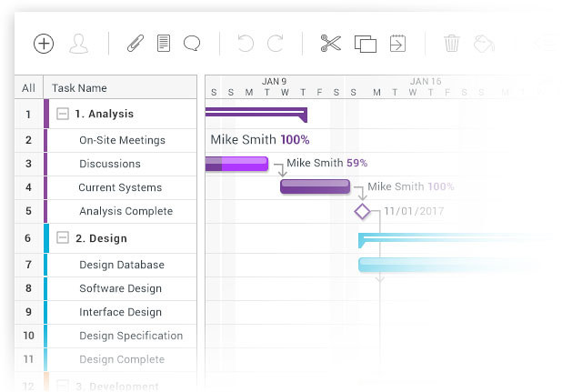Click the copy overlapping rectangles icon
Screen dimensions: 562x392
(x=366, y=44)
